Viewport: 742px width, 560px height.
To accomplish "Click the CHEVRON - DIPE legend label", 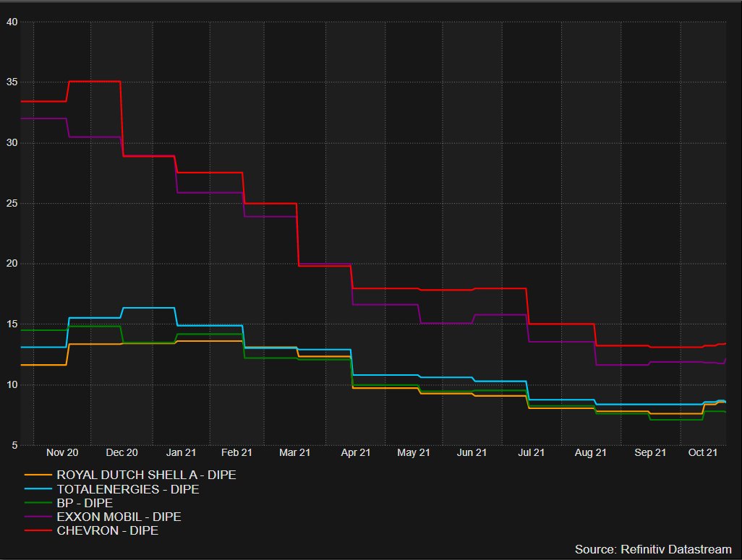I will (108, 530).
